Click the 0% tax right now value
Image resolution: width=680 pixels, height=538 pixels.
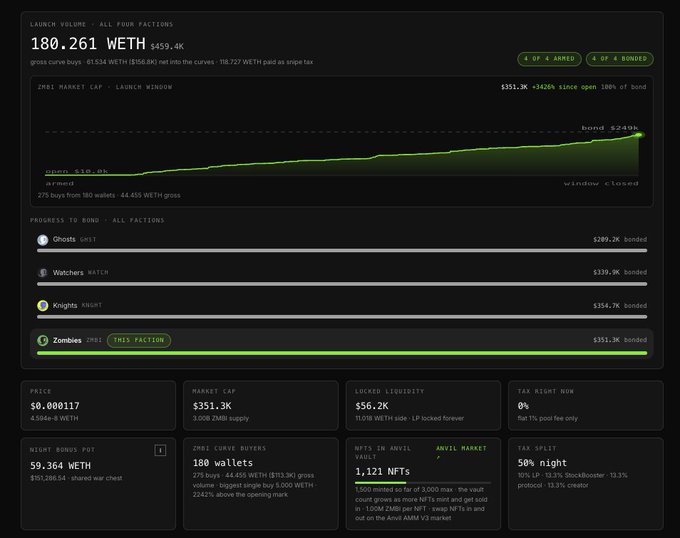point(523,406)
